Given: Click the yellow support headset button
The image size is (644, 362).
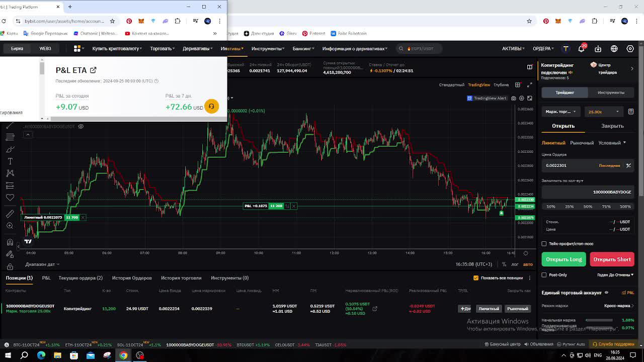Looking at the screenshot, I should coord(211,106).
